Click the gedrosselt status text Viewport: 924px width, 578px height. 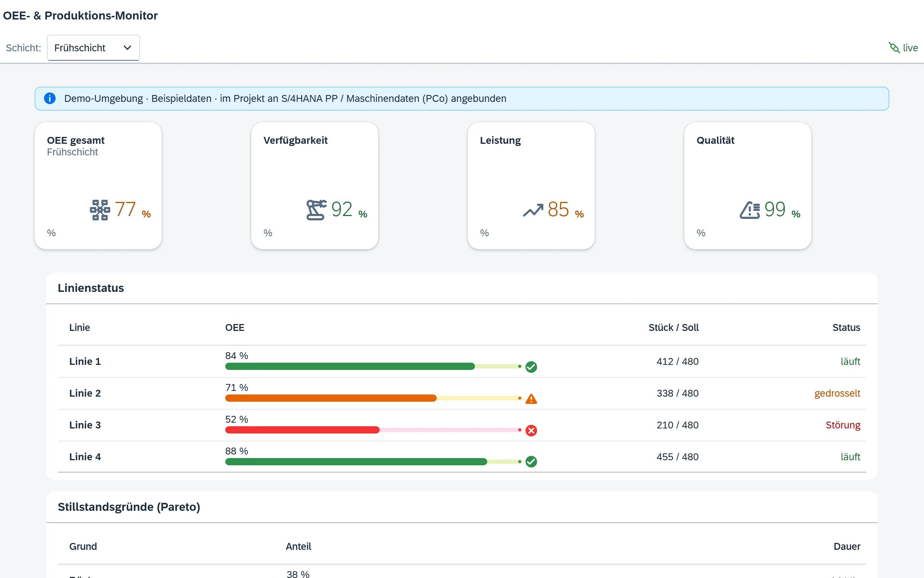(x=837, y=393)
